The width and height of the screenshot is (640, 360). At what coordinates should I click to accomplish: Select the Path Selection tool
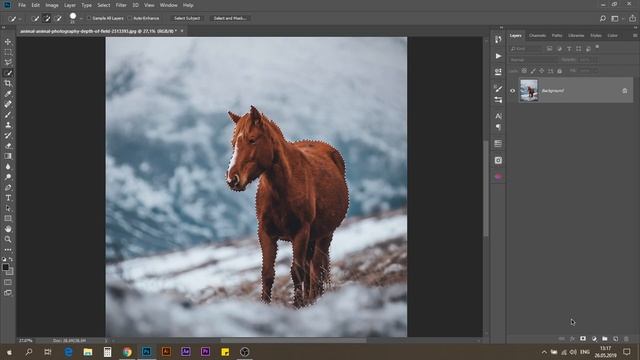pos(8,209)
